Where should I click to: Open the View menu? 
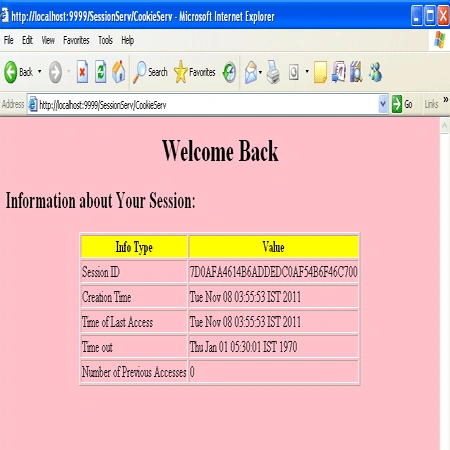[48, 40]
